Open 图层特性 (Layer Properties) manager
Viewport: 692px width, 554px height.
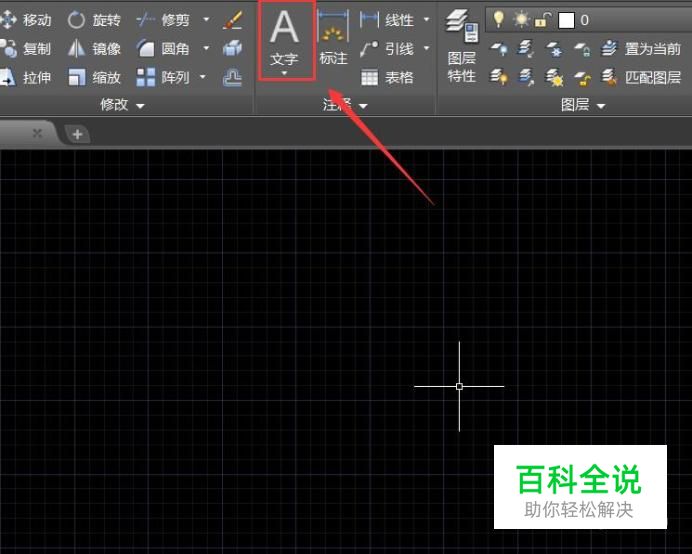(462, 46)
